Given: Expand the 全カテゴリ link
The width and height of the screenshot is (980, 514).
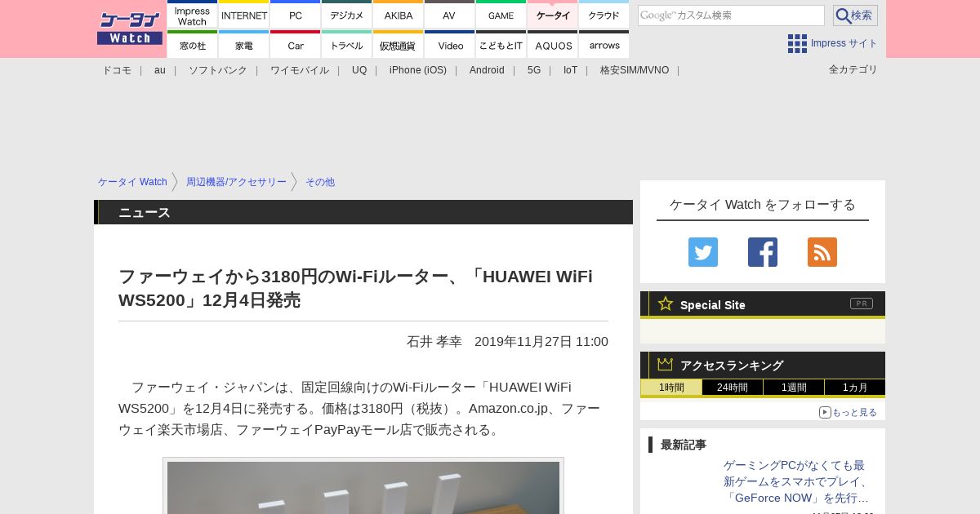Looking at the screenshot, I should tap(853, 69).
